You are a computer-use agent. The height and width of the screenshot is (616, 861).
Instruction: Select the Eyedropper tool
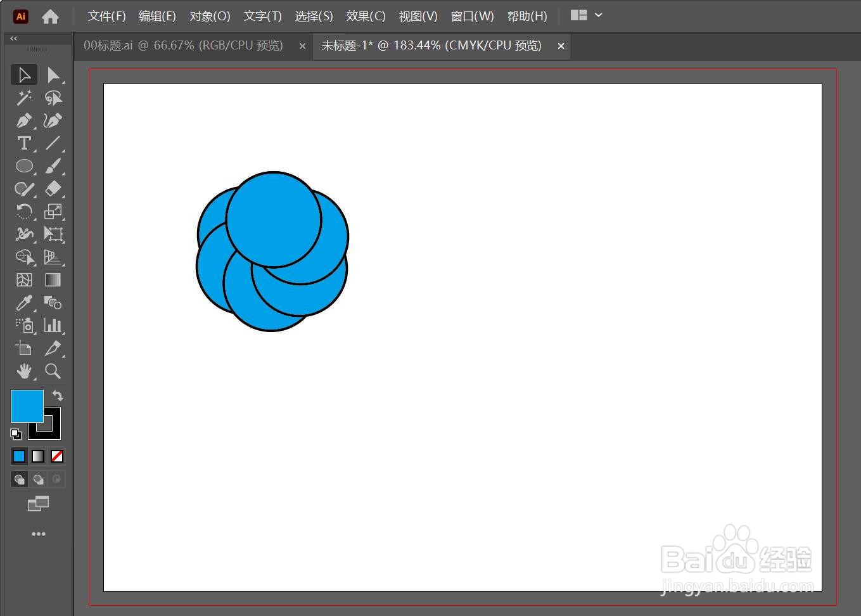click(x=24, y=303)
